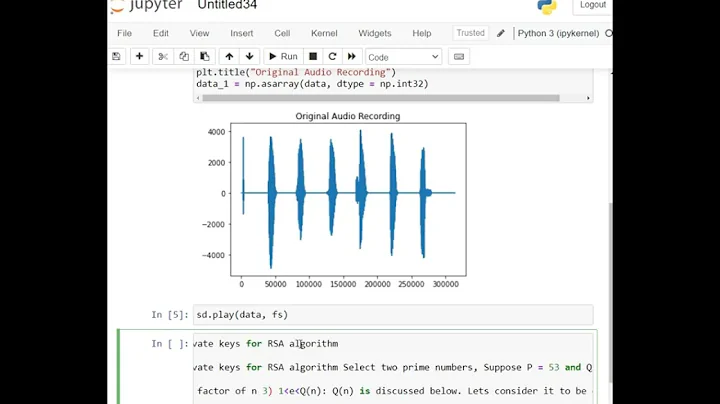The image size is (720, 404).
Task: Move selected cell up arrow
Action: tap(229, 56)
